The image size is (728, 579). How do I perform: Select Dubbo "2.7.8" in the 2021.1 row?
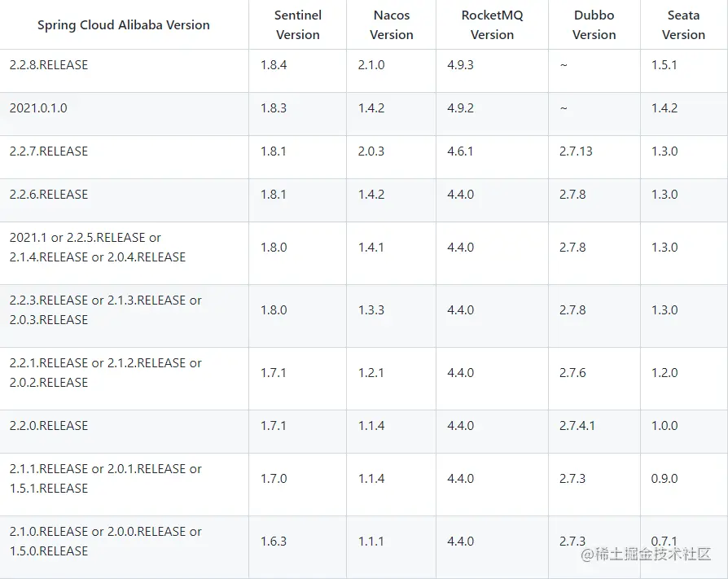click(572, 248)
